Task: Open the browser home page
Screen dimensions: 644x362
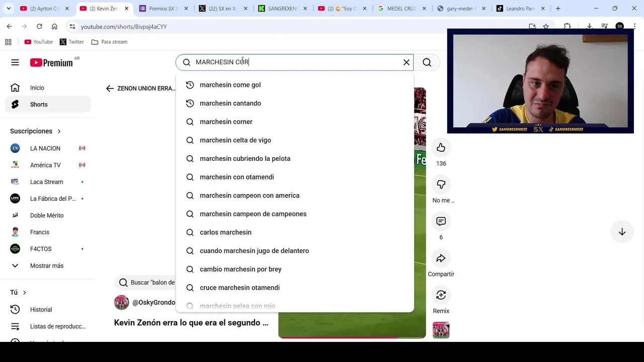Action: (x=54, y=26)
